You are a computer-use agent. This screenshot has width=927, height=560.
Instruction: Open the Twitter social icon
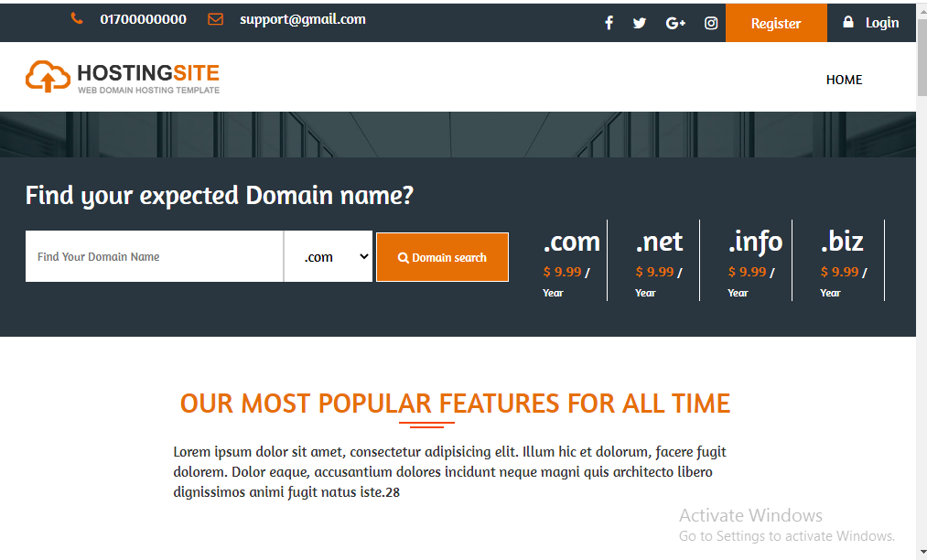(x=640, y=23)
